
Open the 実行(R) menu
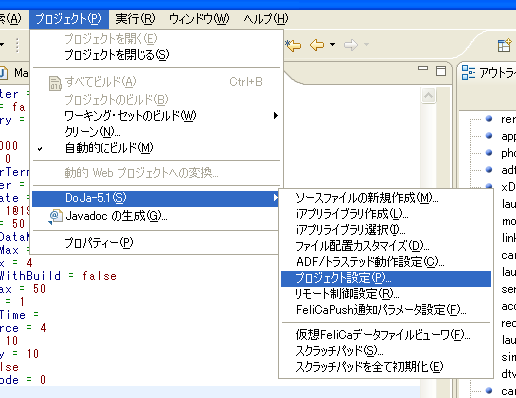coord(135,19)
